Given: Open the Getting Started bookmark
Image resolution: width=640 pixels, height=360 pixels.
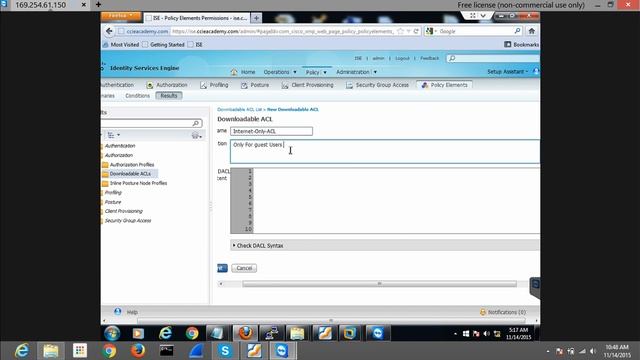Looking at the screenshot, I should tap(163, 44).
